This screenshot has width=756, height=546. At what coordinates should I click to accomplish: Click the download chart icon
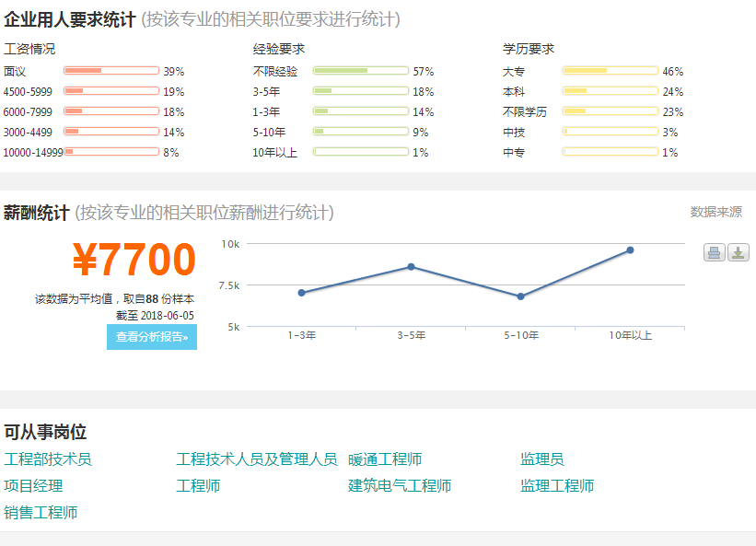click(x=739, y=252)
